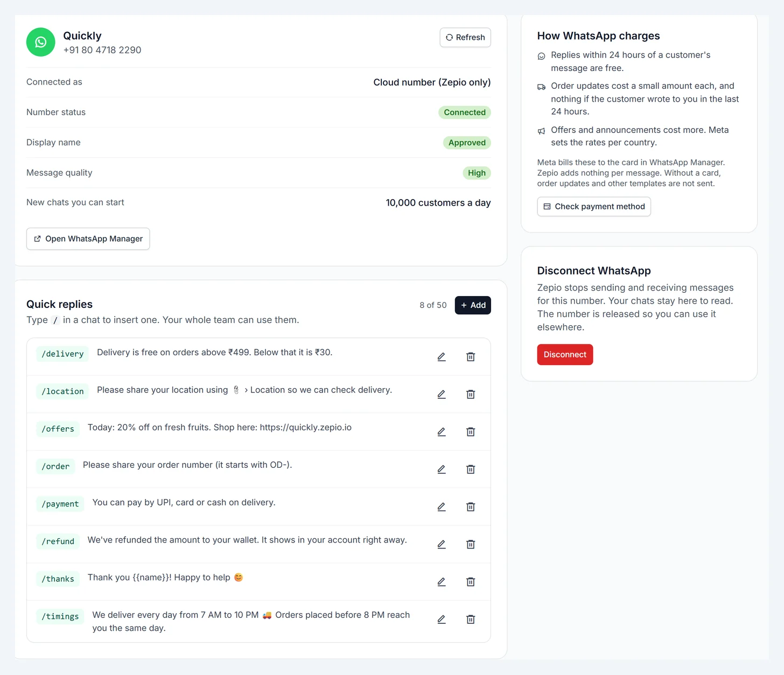The width and height of the screenshot is (784, 675).
Task: Refresh the WhatsApp number status
Action: coord(465,37)
